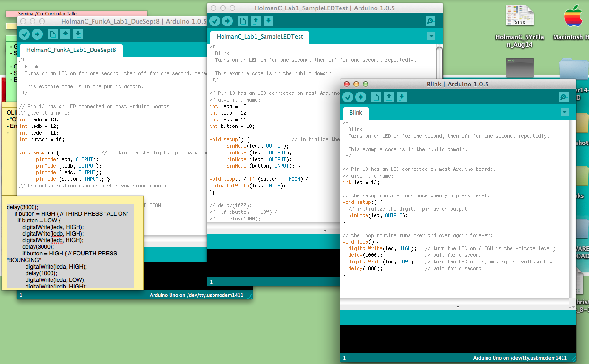The image size is (589, 364).
Task: Select the Blink sketch tab
Action: tap(356, 113)
